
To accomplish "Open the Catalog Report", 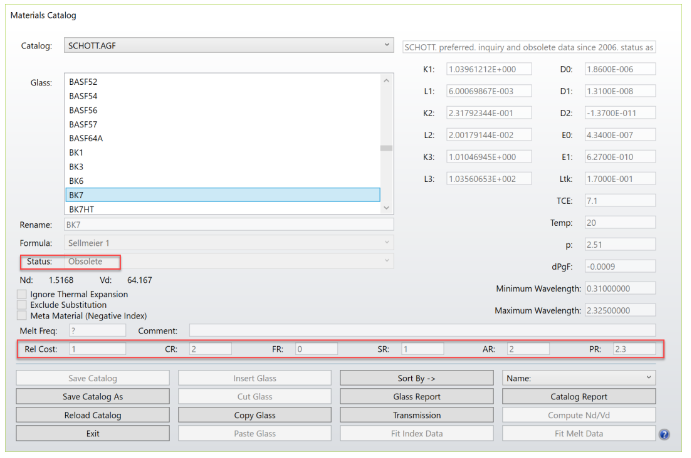I will 580,396.
